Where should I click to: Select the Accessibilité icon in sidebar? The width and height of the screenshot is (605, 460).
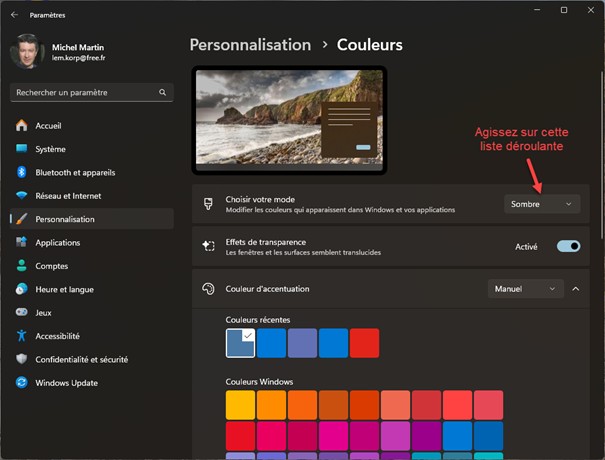point(21,336)
